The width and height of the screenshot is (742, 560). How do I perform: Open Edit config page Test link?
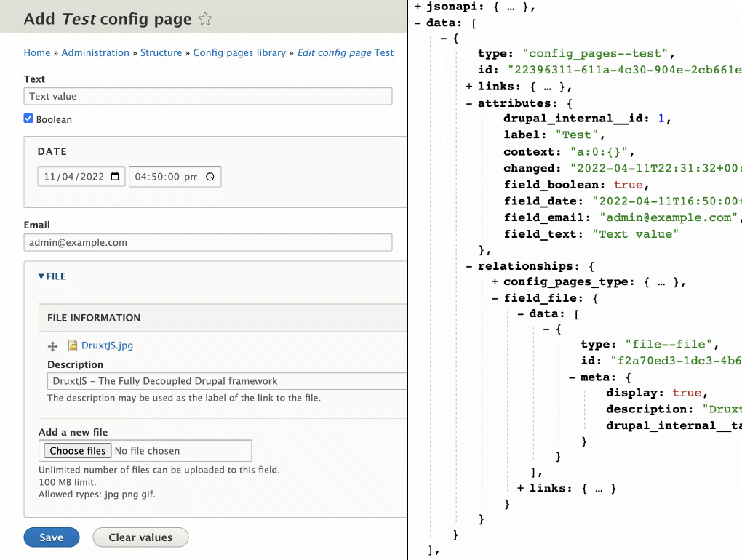[346, 52]
